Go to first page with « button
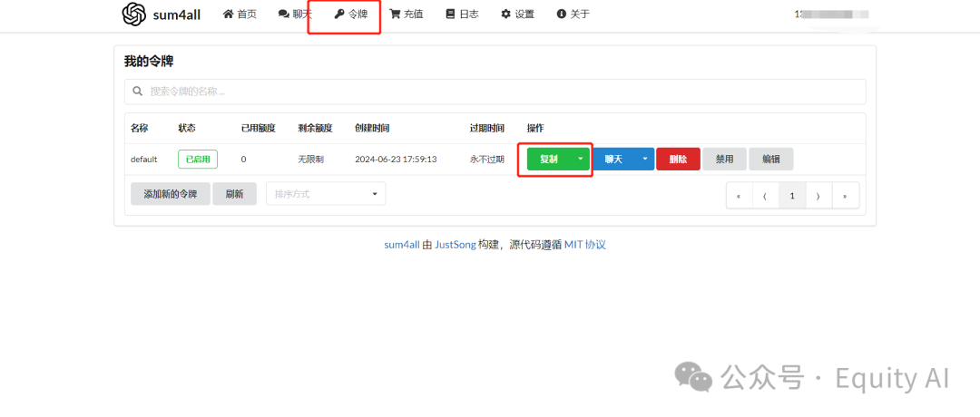The image size is (980, 417). pos(740,196)
